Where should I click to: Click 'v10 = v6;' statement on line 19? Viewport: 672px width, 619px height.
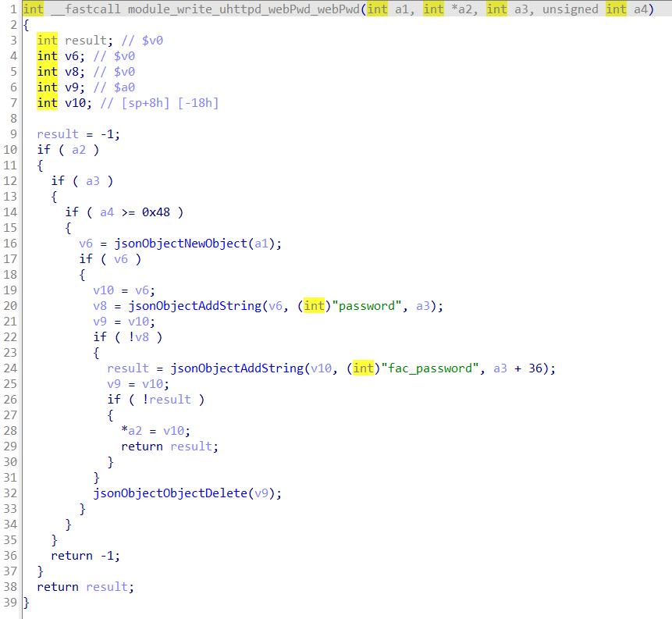pyautogui.click(x=124, y=290)
